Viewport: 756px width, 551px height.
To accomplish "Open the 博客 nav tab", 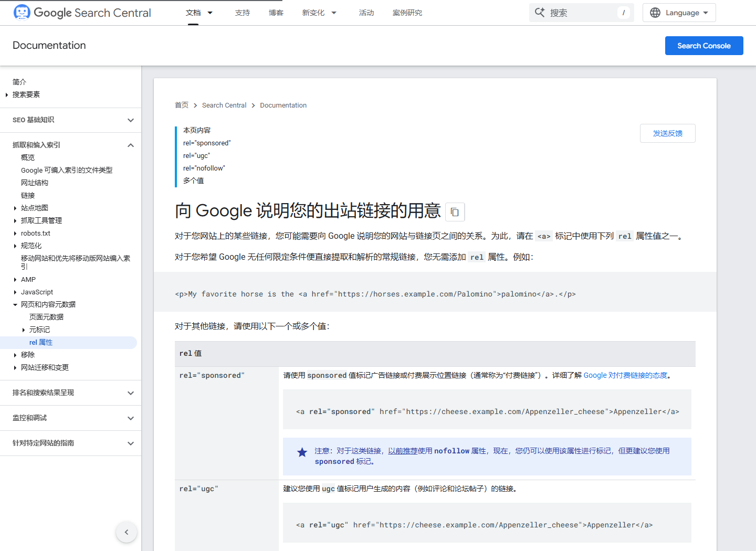I will 276,13.
